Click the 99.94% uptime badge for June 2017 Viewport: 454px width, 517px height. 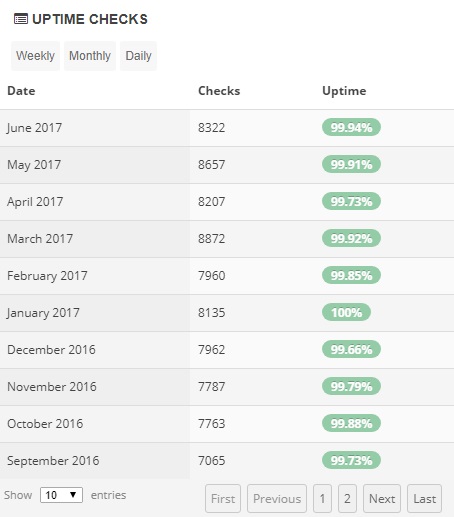click(351, 127)
